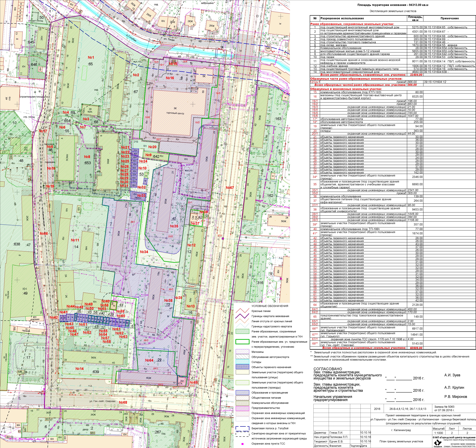
Task: Click the thick green outlined legend rectangle
Action: click(x=243, y=342)
